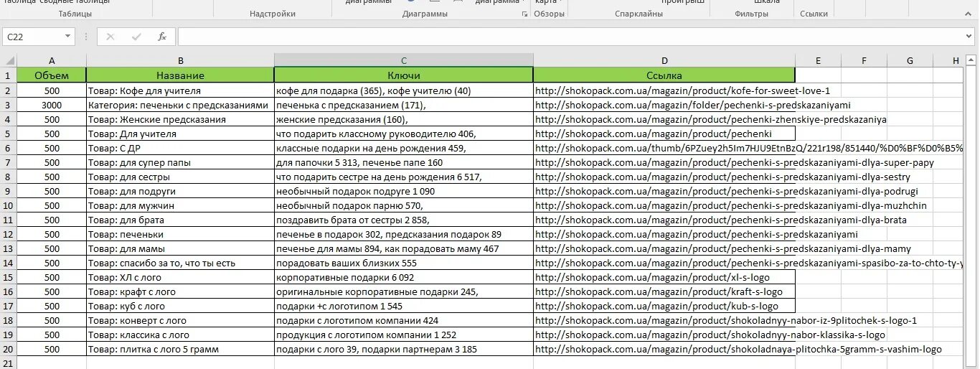Select cell поздравить брата от сестры 2 858
Image resolution: width=980 pixels, height=369 pixels.
[x=404, y=220]
